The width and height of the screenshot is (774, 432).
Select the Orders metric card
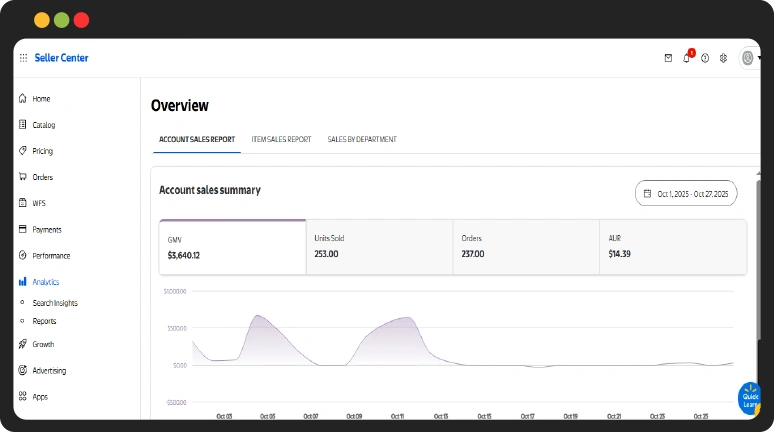tap(525, 247)
